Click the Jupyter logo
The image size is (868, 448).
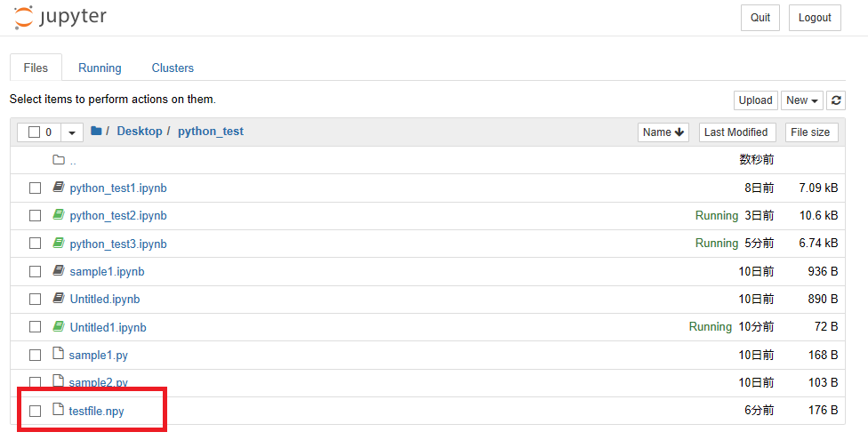pos(60,17)
